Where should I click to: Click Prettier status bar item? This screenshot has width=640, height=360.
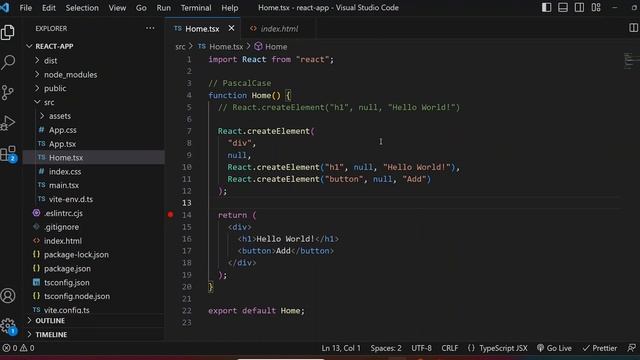(x=600, y=348)
